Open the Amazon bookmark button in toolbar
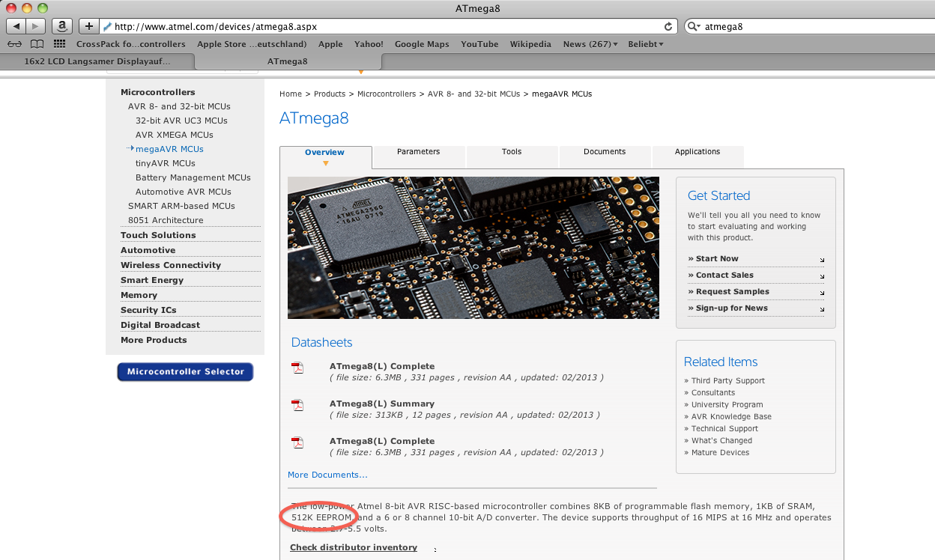 [x=63, y=26]
